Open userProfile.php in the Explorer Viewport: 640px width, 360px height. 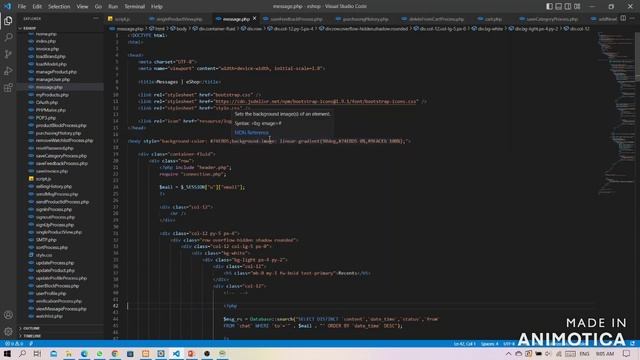(51, 293)
